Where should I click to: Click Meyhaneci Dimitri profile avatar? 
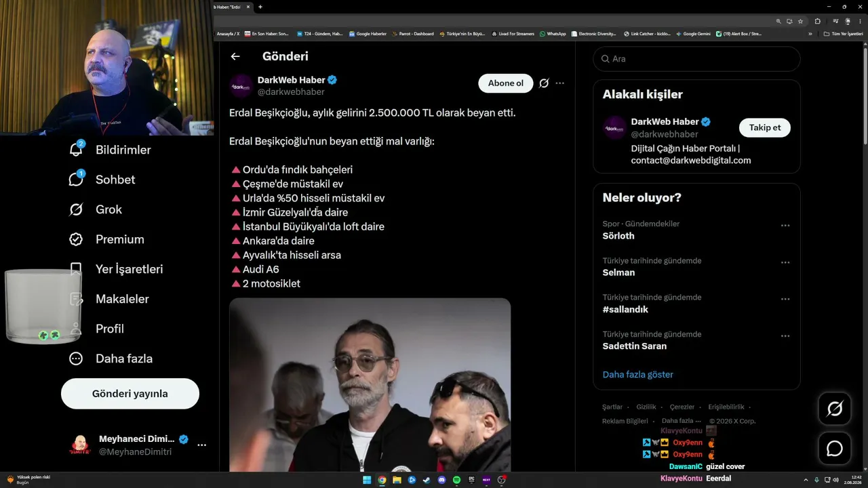coord(80,445)
